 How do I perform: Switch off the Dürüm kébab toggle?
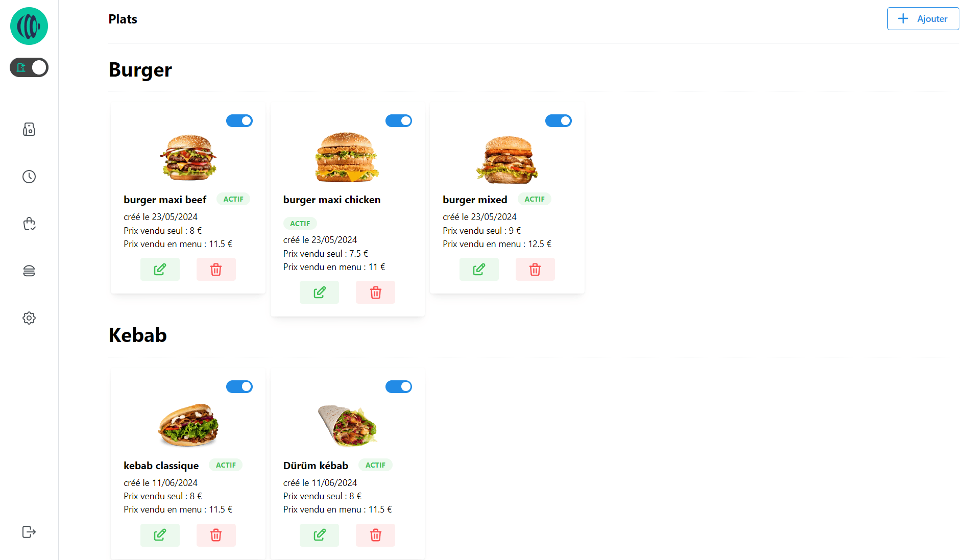[x=399, y=387]
